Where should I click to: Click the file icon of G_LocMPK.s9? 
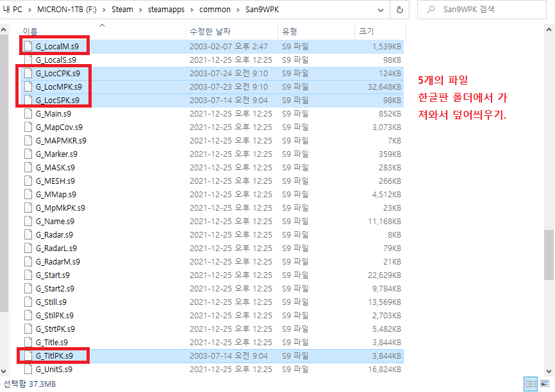click(x=28, y=86)
